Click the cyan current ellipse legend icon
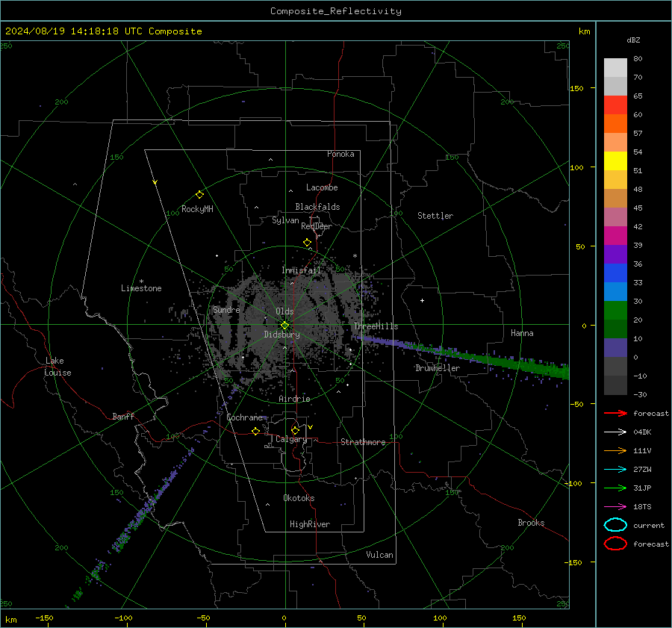This screenshot has height=628, width=672. (615, 525)
